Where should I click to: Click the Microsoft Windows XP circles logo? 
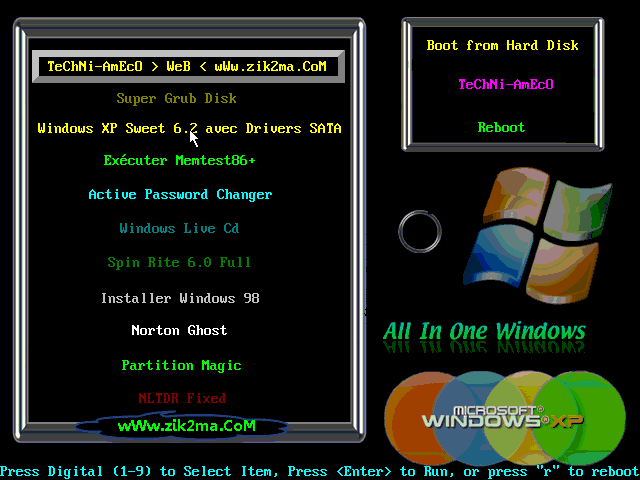coord(504,418)
